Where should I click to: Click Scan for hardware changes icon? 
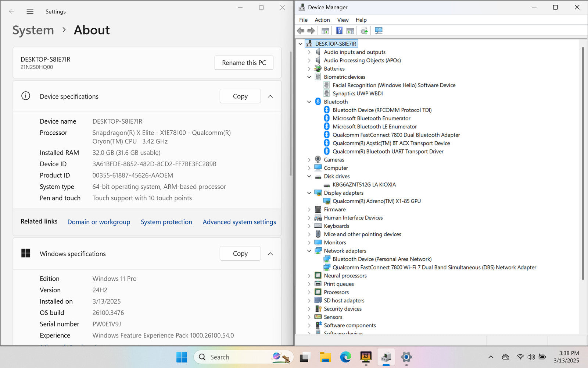coord(379,31)
